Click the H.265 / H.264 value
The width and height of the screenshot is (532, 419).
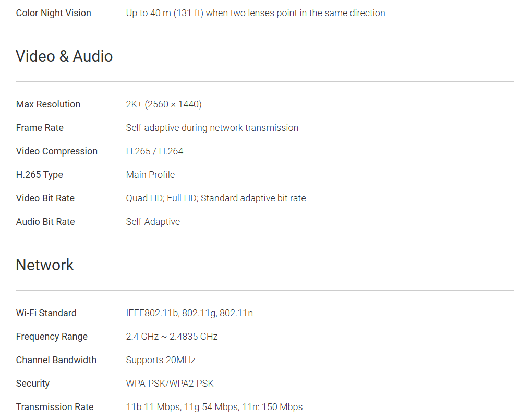[154, 151]
